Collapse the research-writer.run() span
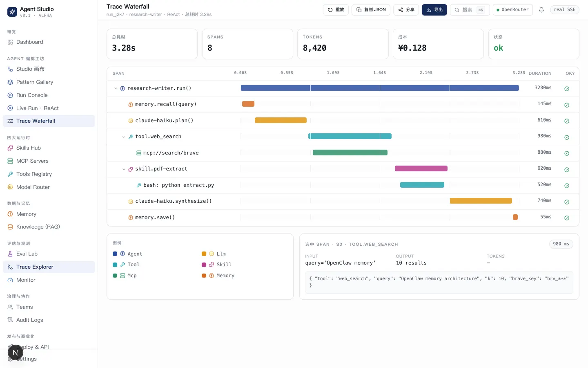 116,88
